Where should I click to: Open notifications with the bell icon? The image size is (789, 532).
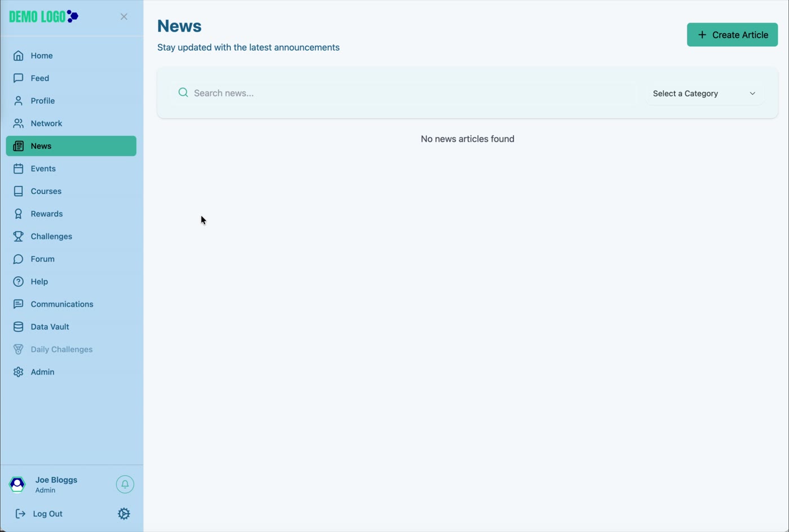point(125,484)
